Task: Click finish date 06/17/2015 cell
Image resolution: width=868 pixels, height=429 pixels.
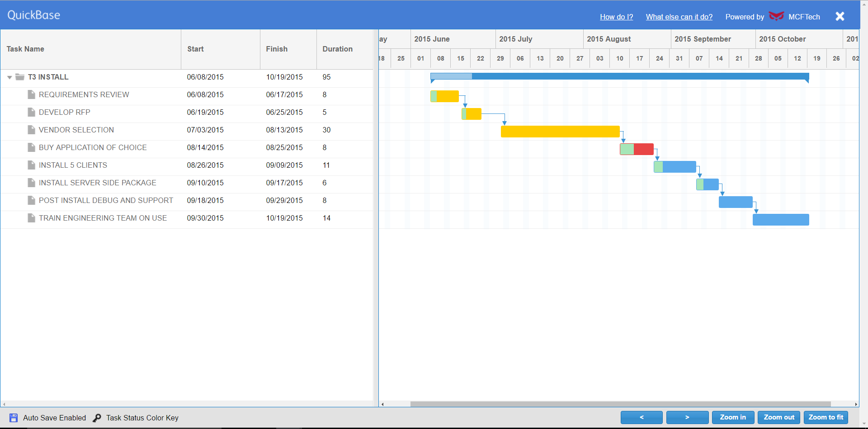Action: coord(284,94)
